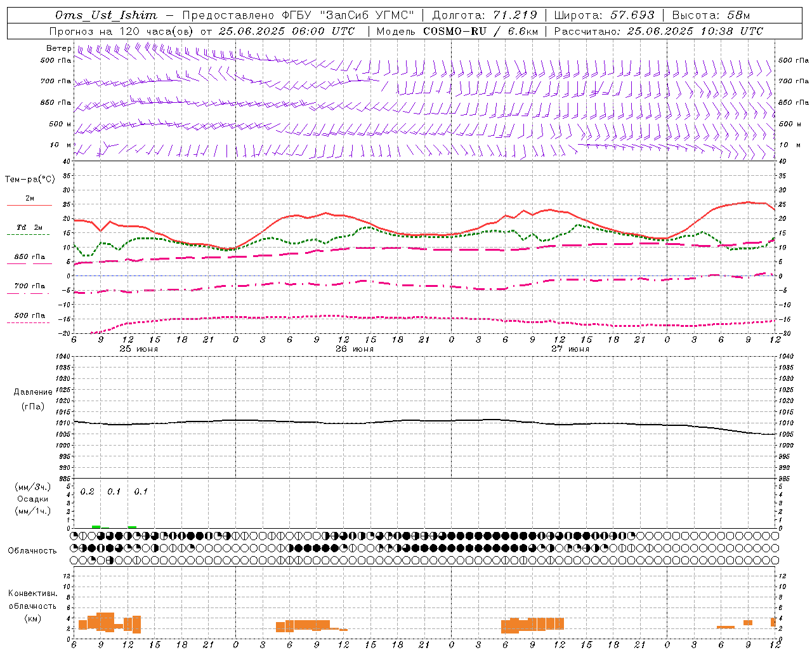
Task: Click the (км) convective height unit label
Action: pos(32,618)
